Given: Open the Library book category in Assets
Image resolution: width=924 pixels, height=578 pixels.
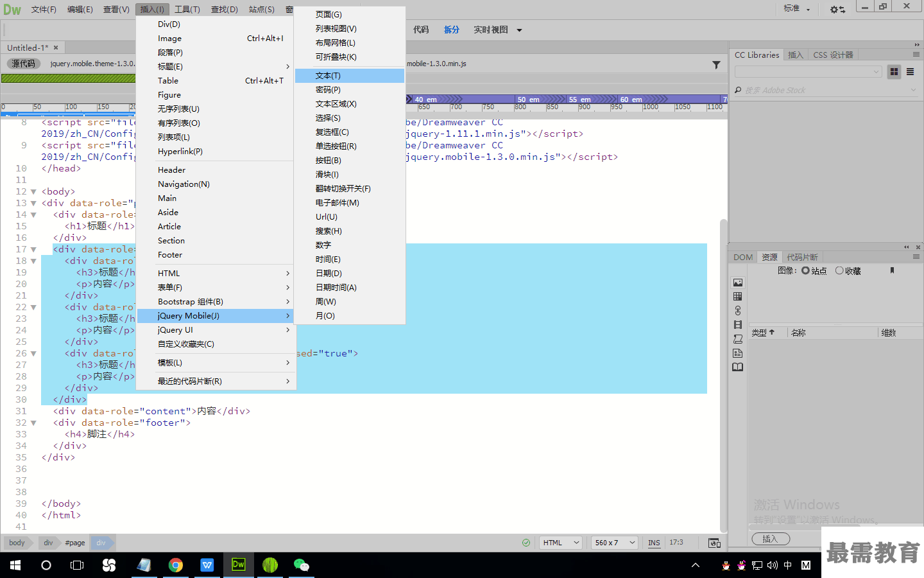Looking at the screenshot, I should (x=738, y=367).
